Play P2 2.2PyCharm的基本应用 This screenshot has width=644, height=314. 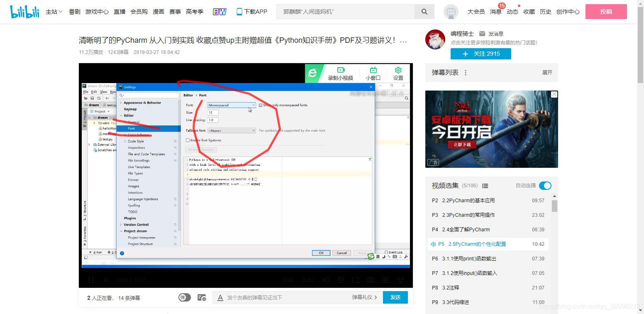coord(488,201)
